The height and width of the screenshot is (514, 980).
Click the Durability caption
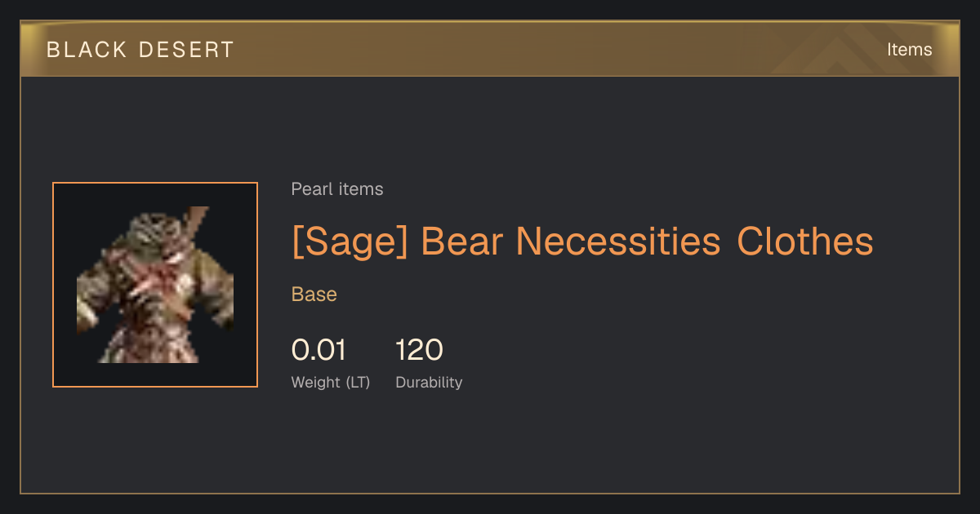click(x=429, y=383)
